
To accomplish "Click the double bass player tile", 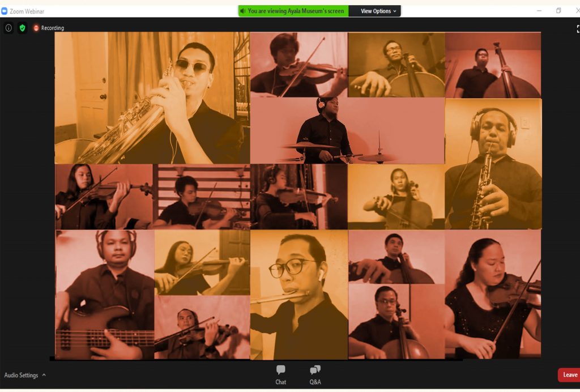I will [x=493, y=65].
